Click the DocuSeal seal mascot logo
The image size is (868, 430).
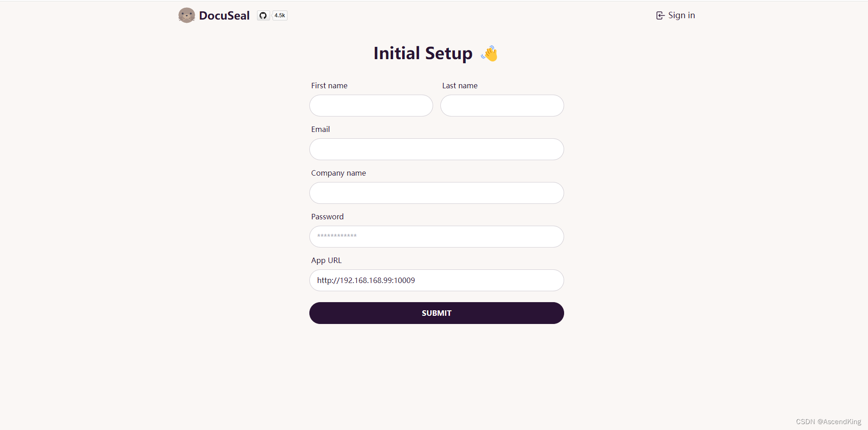[x=187, y=15]
